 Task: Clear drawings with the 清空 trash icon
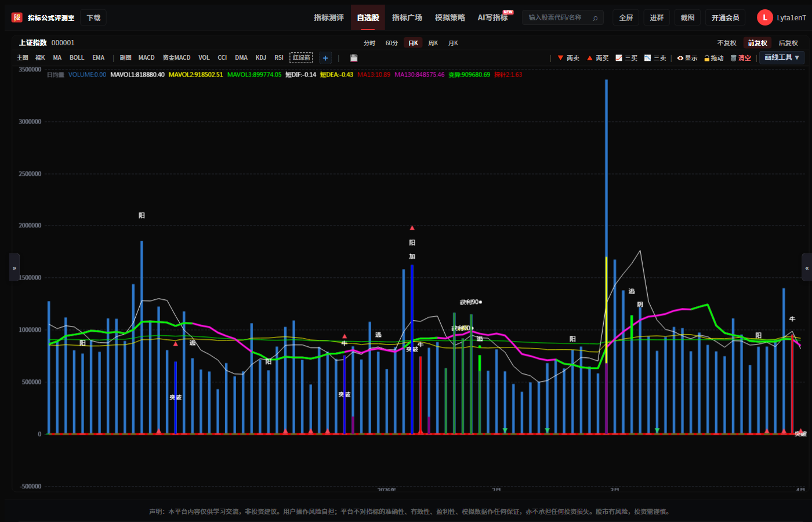[x=741, y=58]
